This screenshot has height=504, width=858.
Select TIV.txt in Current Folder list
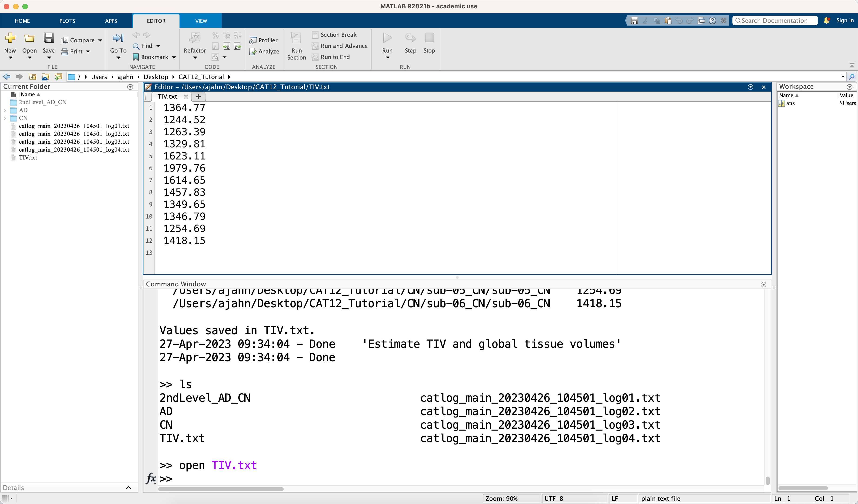(x=28, y=158)
